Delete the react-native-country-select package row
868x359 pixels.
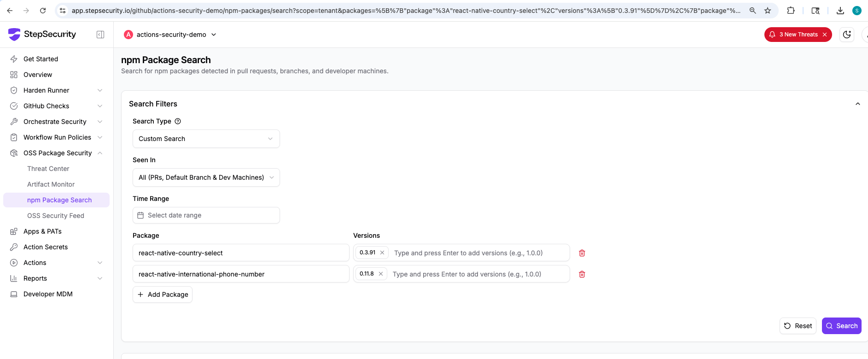(582, 253)
